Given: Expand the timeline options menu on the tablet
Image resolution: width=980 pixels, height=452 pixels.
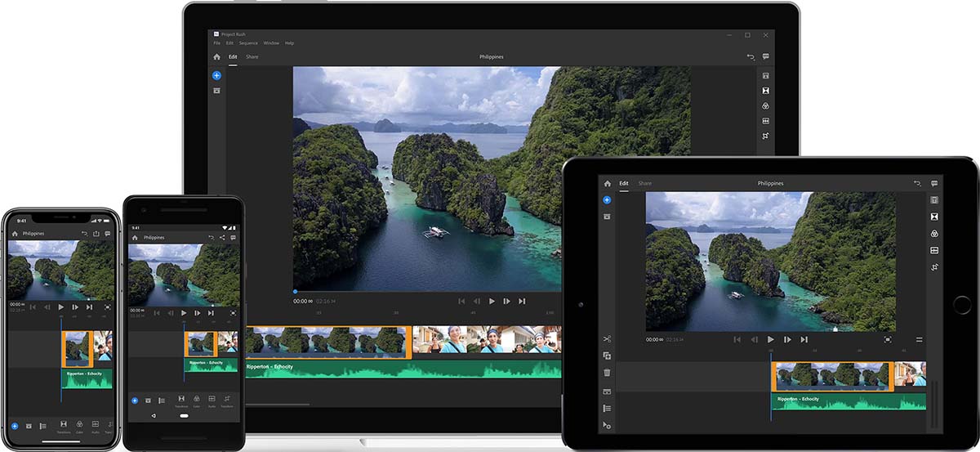Looking at the screenshot, I should (919, 339).
